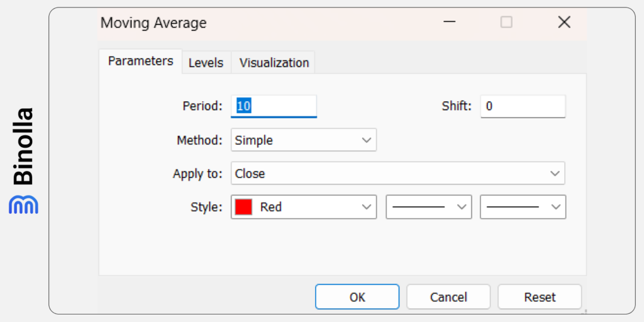The image size is (644, 322).
Task: Click the Cancel button
Action: [448, 297]
